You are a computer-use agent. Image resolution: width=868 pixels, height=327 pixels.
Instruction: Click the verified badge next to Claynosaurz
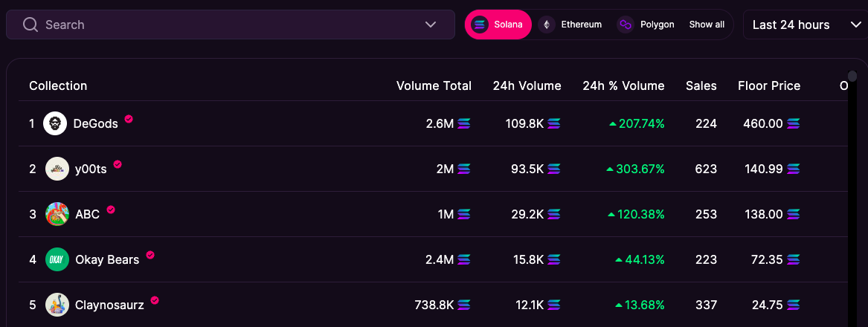click(x=155, y=300)
